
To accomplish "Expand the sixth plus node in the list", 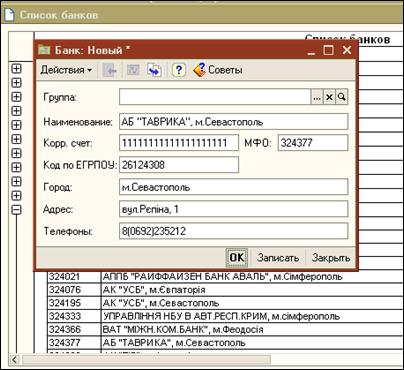I will (x=16, y=139).
